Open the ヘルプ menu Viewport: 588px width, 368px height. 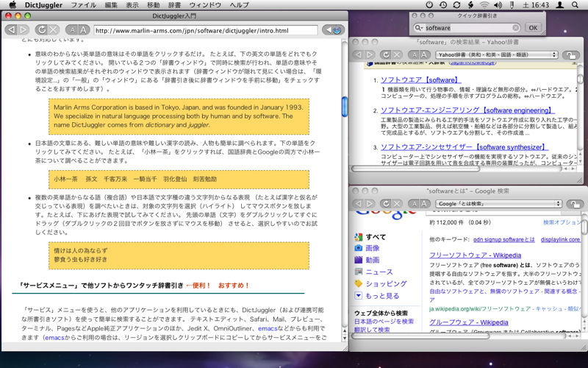(239, 5)
